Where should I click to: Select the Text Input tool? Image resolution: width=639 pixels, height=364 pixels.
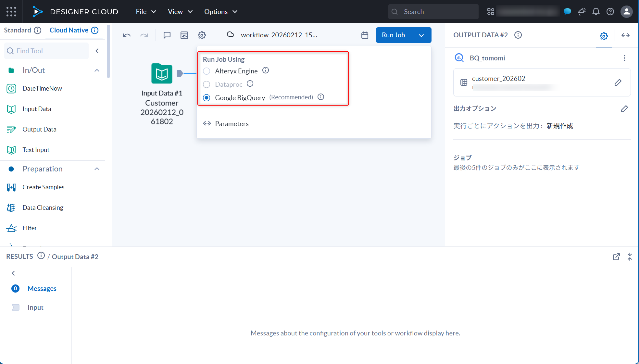(x=36, y=150)
